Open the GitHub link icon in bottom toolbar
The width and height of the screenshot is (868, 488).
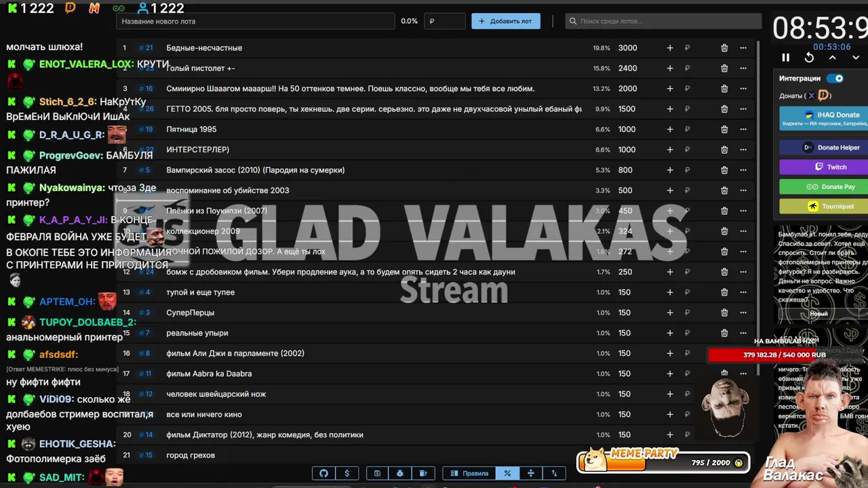click(323, 473)
